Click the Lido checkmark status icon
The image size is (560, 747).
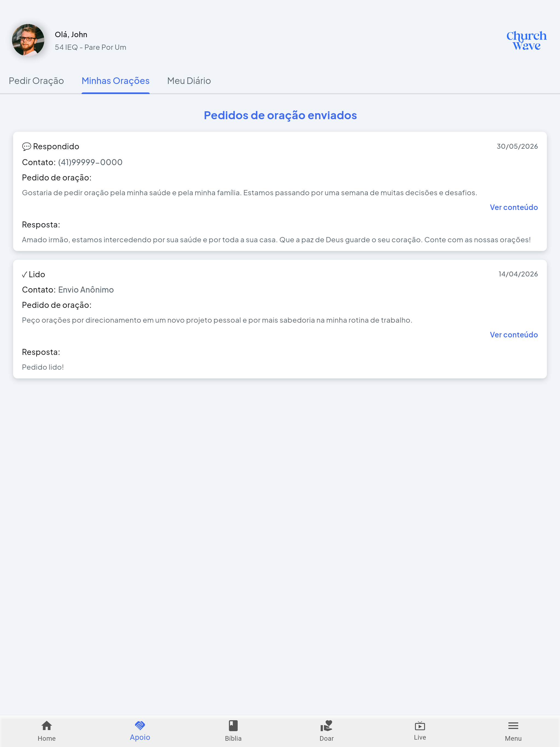tap(24, 275)
